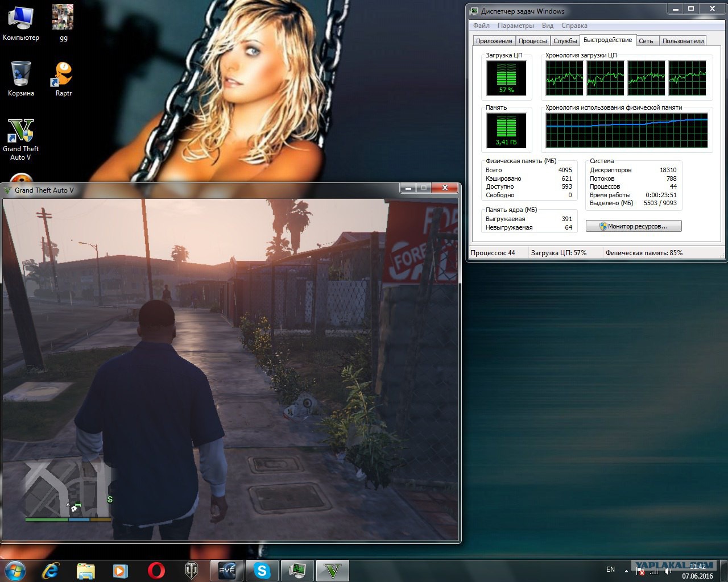Switch to the Приложения tab

click(x=494, y=41)
